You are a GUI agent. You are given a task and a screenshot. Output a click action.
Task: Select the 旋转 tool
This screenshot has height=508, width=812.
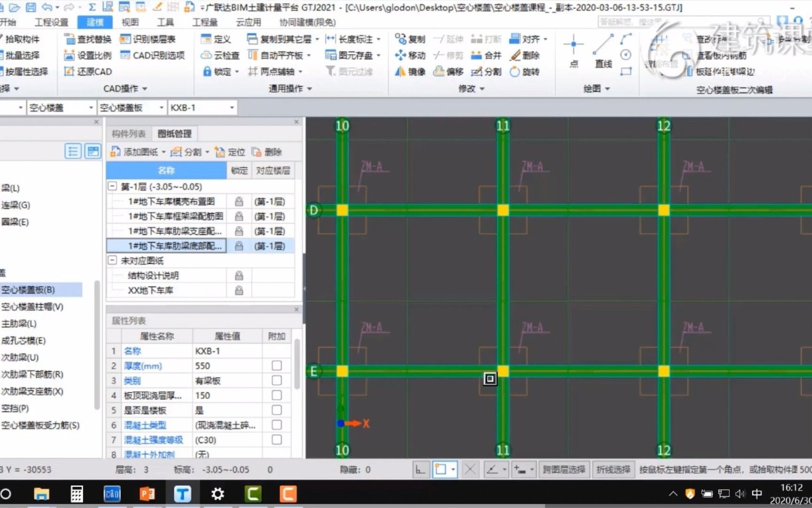pyautogui.click(x=525, y=71)
